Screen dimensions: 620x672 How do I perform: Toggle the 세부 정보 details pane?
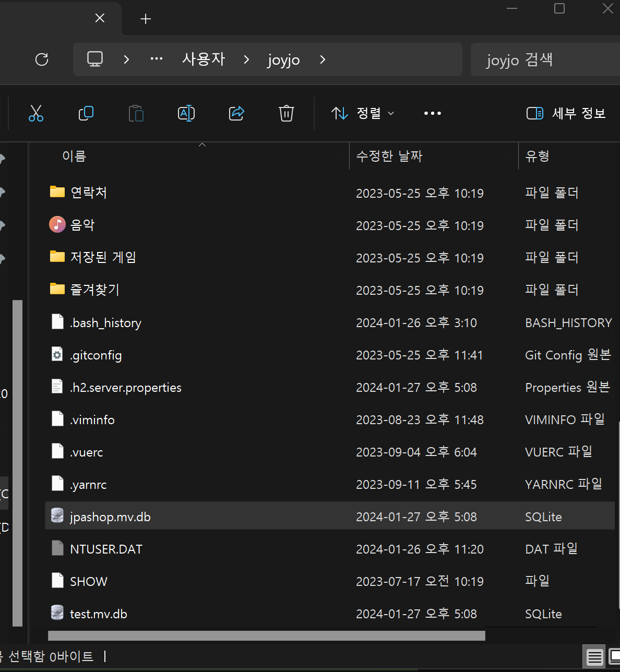[566, 113]
